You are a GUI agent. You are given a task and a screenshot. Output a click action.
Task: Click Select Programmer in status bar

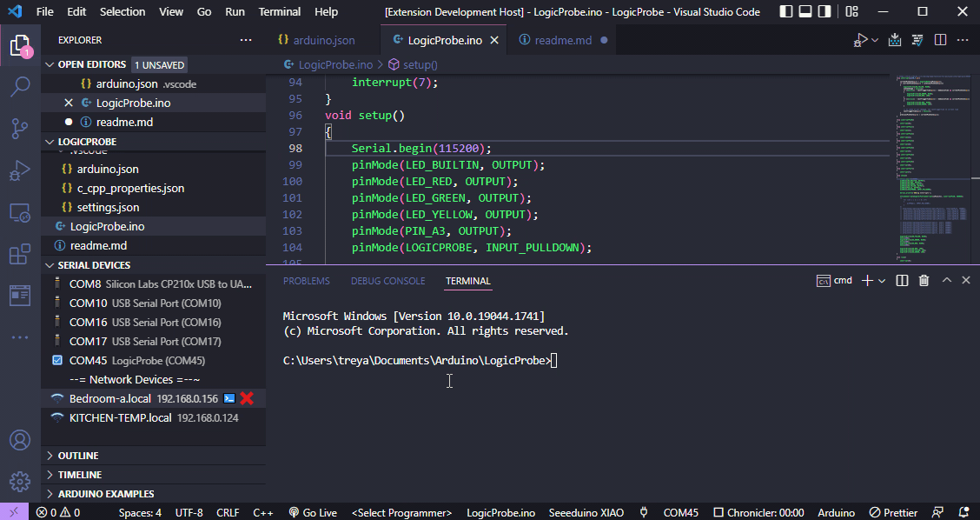pos(402,512)
